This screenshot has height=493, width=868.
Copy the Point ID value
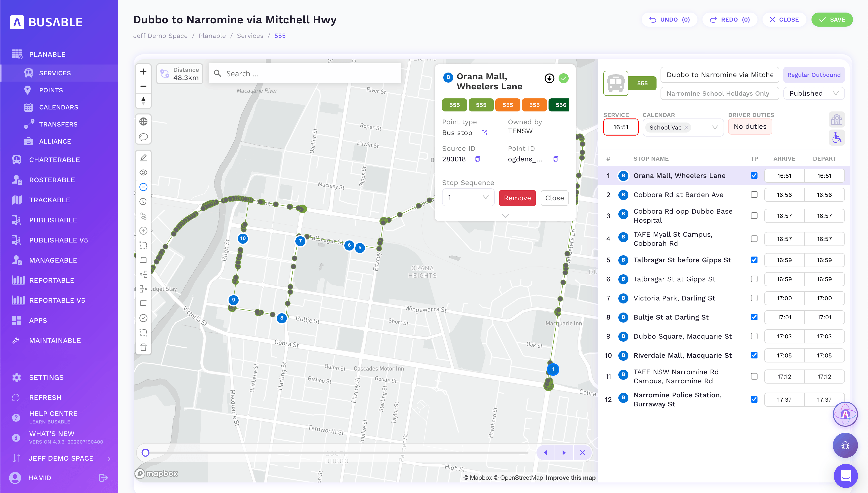556,159
